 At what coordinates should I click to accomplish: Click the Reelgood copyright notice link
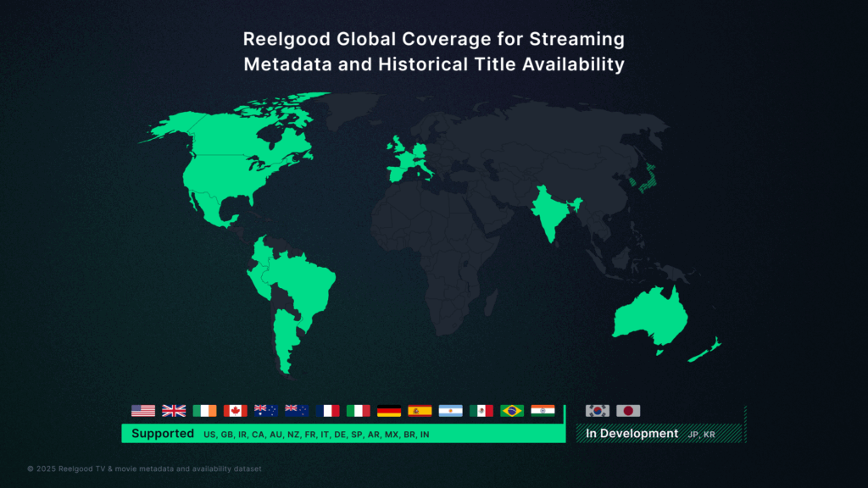[144, 467]
